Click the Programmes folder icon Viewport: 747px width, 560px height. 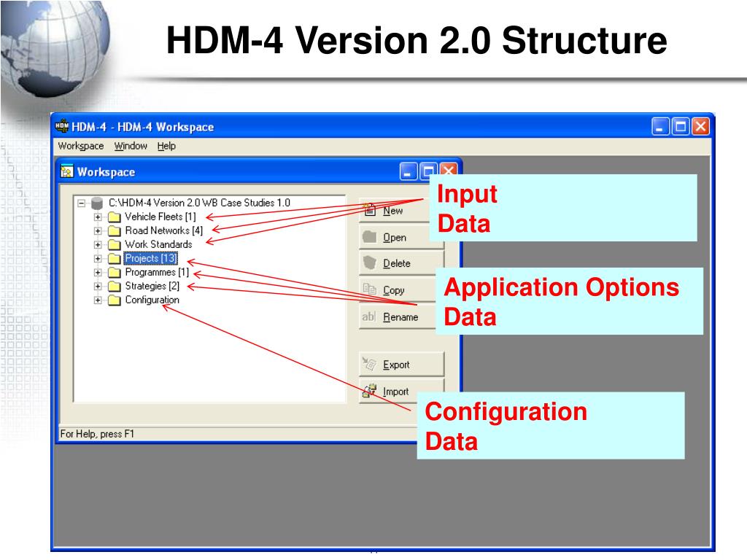[115, 273]
